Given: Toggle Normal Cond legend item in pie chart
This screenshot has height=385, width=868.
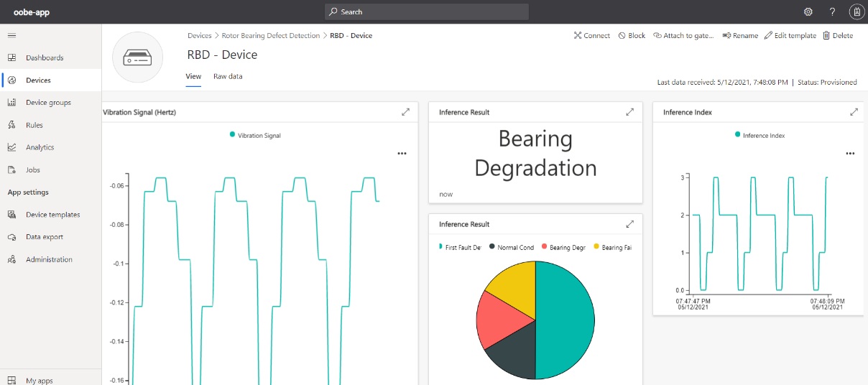Looking at the screenshot, I should (511, 247).
